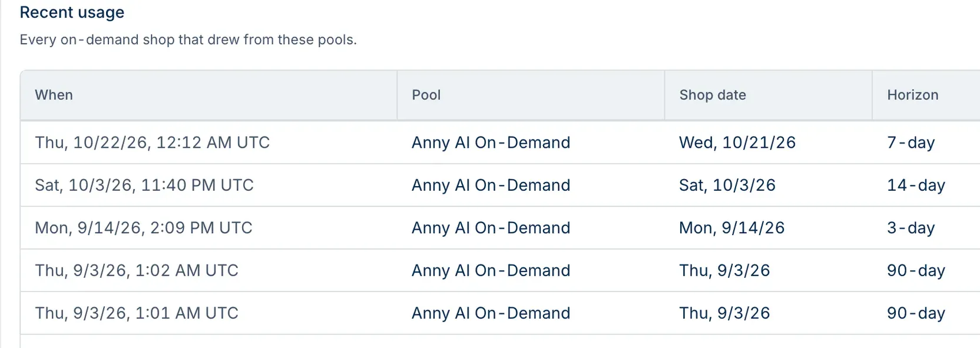Click the pool name in the 1:02 AM row

[491, 270]
